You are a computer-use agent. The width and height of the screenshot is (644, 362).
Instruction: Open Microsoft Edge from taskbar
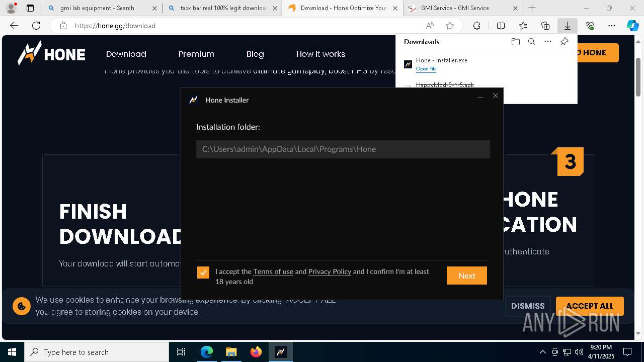tap(207, 352)
